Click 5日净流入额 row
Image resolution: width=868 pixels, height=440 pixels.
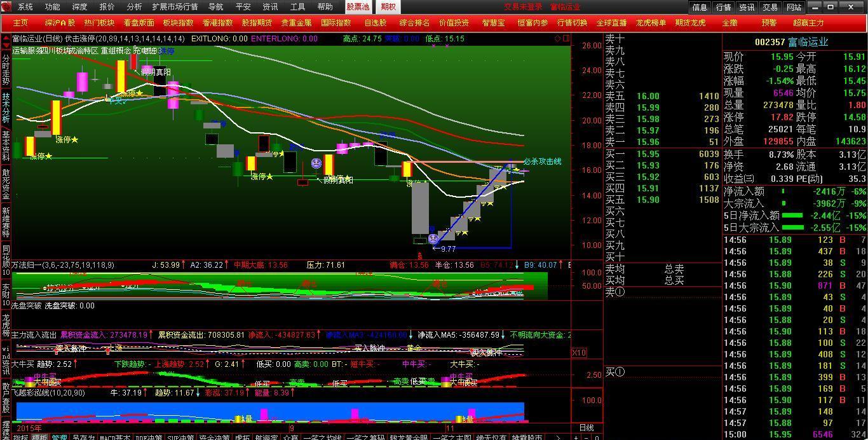pyautogui.click(x=795, y=216)
